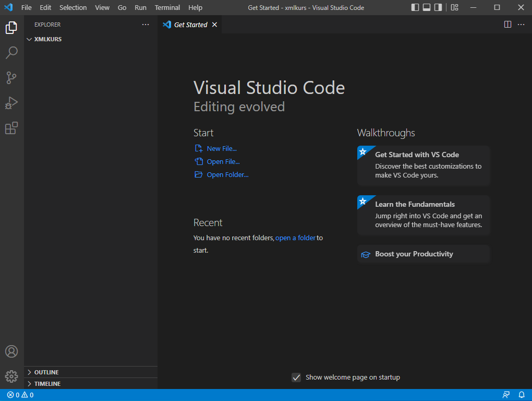Open the Selection menu

click(x=73, y=7)
